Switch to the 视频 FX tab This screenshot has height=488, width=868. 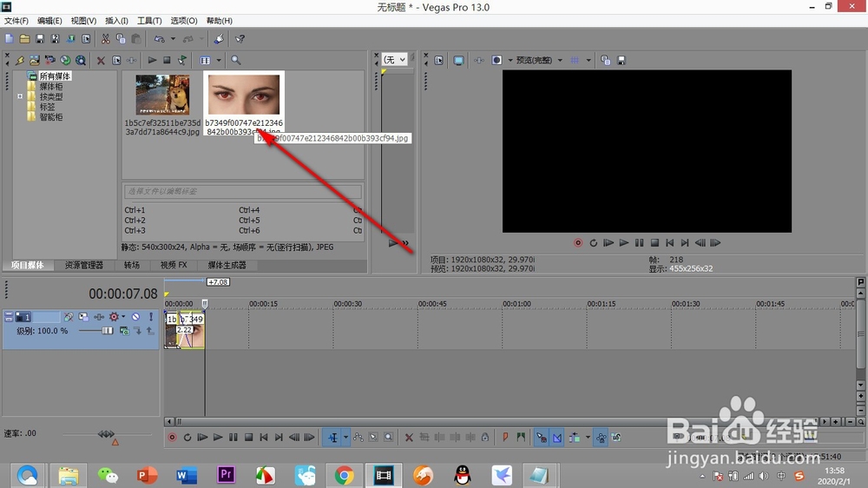[x=174, y=266]
